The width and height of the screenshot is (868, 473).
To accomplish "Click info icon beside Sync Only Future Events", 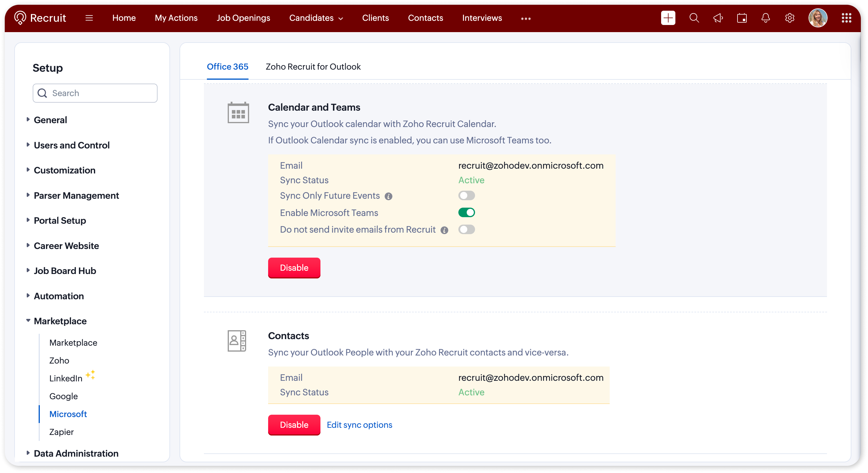I will click(x=388, y=196).
